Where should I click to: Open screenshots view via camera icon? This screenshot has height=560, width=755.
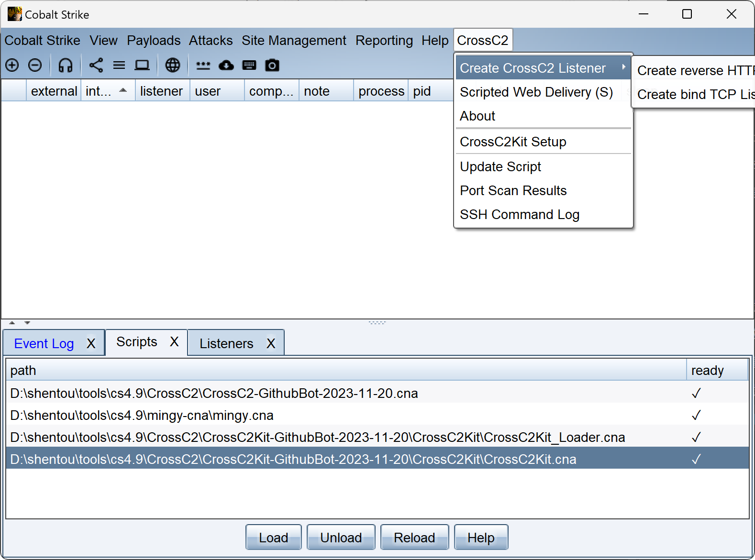point(272,65)
